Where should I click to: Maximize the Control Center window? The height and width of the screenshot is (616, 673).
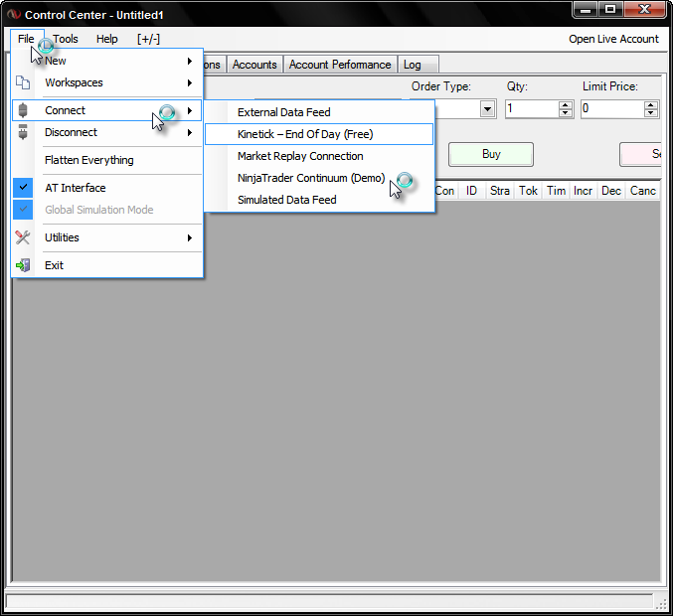pyautogui.click(x=610, y=9)
